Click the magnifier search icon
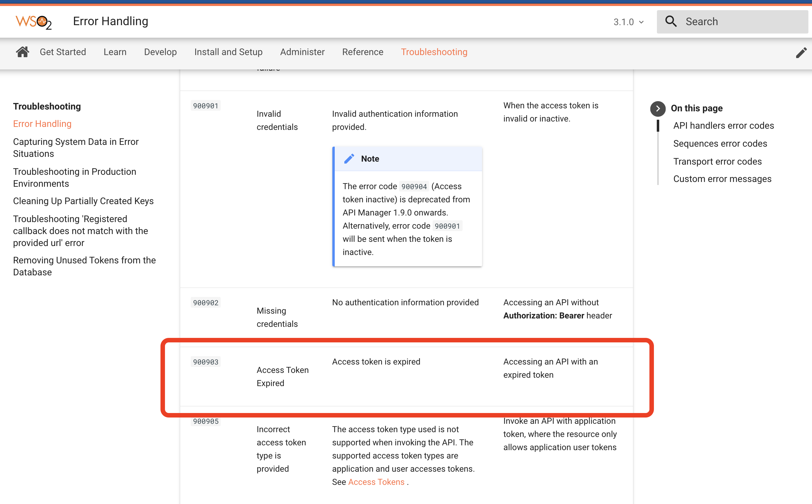 (671, 22)
